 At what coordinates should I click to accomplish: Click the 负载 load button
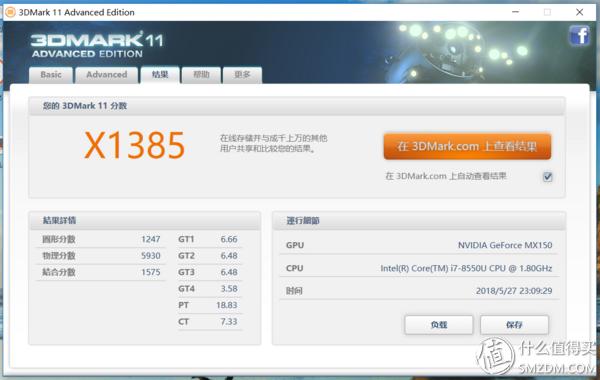(439, 325)
